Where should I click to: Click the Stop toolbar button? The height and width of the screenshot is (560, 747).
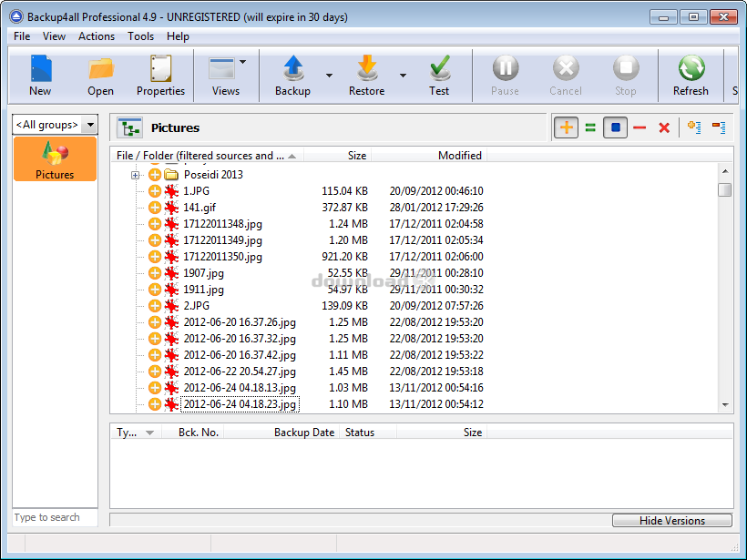(626, 76)
